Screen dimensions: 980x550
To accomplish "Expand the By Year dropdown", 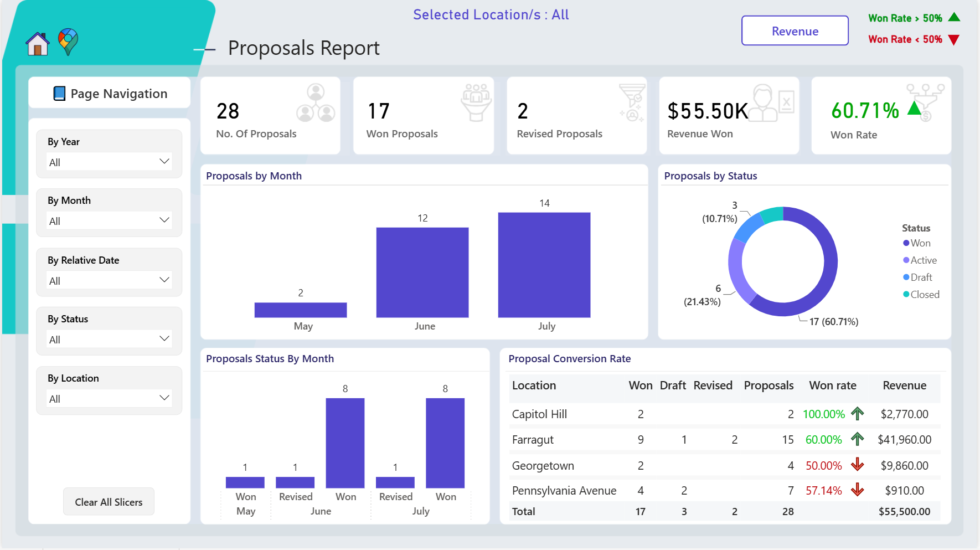I will click(109, 162).
